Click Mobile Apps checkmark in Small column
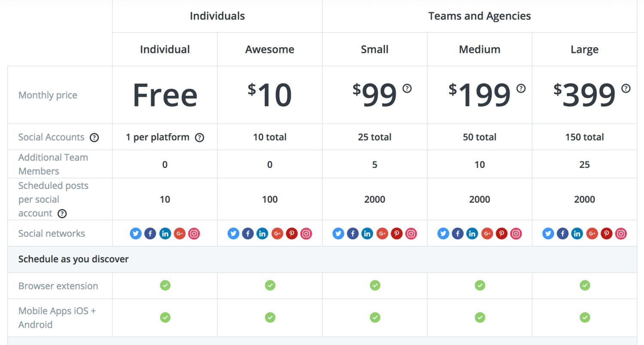The image size is (644, 345). [375, 318]
